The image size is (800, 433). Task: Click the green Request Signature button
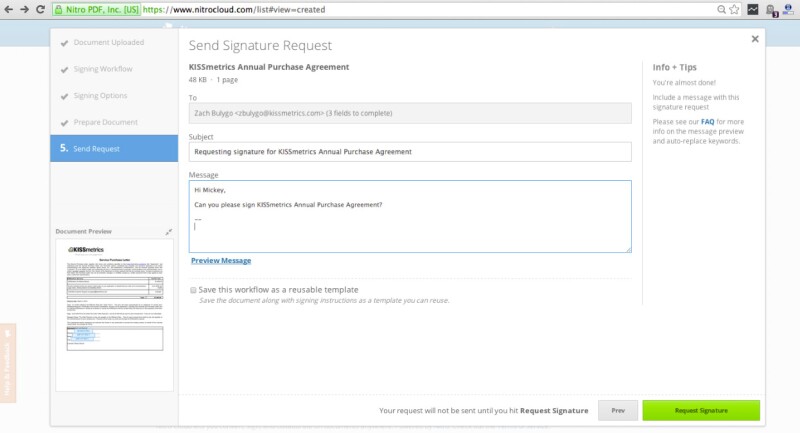[x=701, y=410]
